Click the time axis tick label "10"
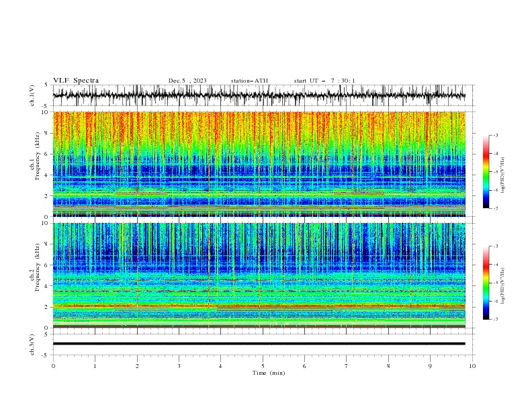 (472, 366)
